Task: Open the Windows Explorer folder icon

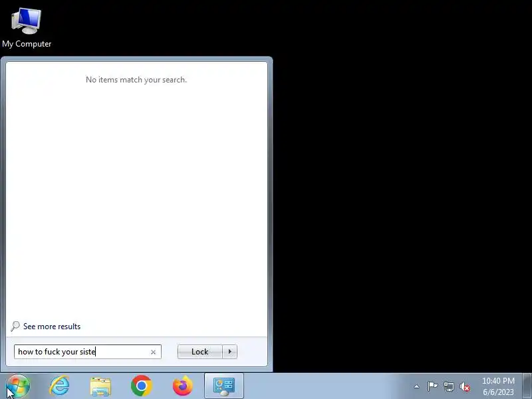Action: click(x=100, y=386)
